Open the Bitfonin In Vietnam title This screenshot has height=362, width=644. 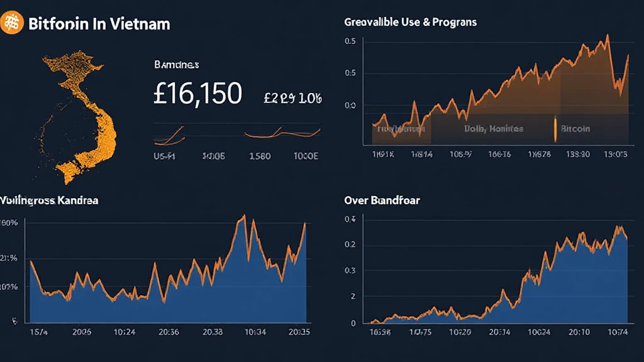[x=99, y=24]
